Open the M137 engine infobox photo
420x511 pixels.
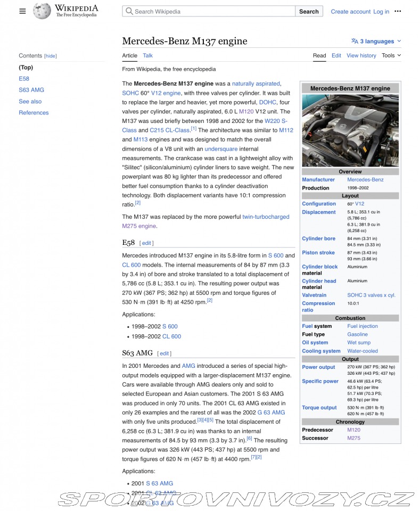point(350,131)
